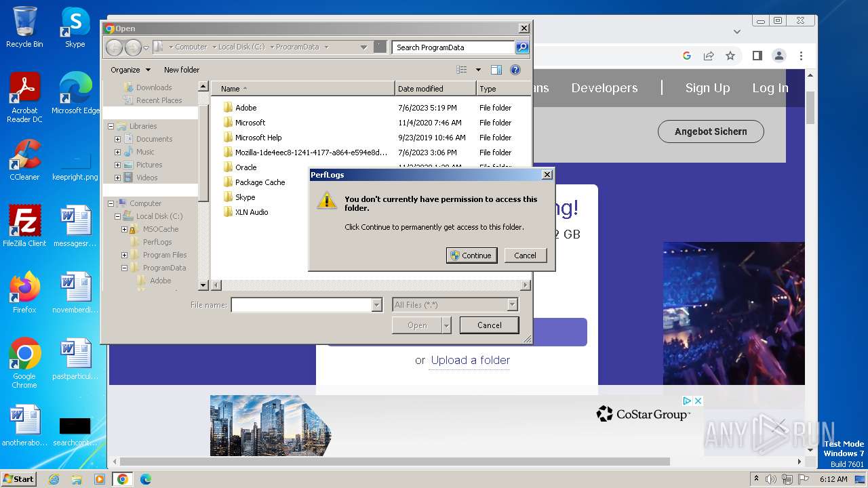Viewport: 868px width, 488px height.
Task: Click the Back navigation arrow
Action: click(115, 47)
